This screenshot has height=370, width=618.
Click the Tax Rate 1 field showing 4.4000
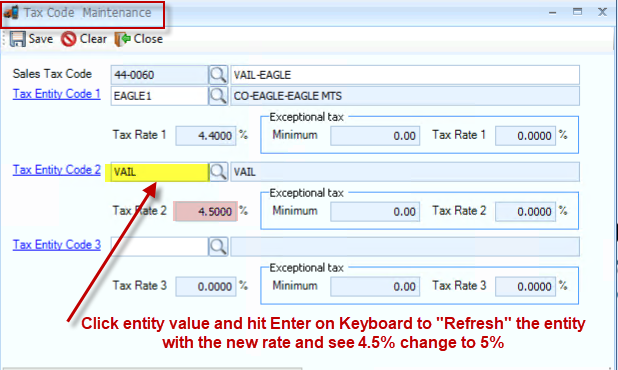pos(205,136)
